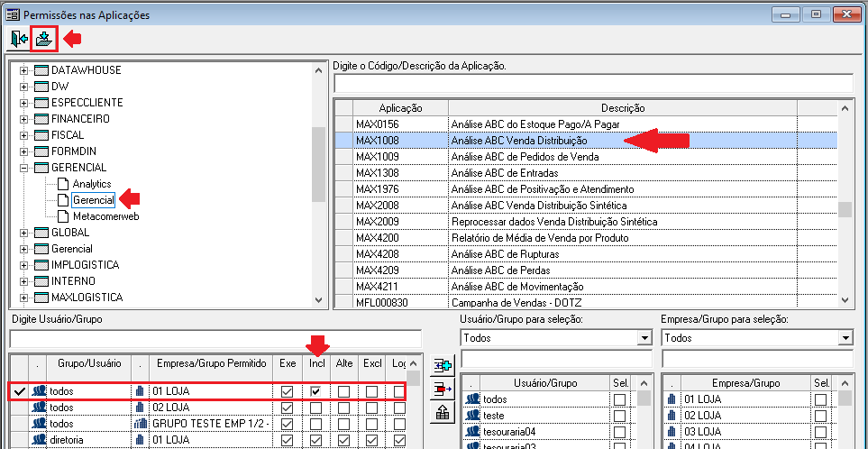Image resolution: width=868 pixels, height=449 pixels.
Task: Click the 'Usuário/Grupo' header in selection list
Action: pos(546,383)
